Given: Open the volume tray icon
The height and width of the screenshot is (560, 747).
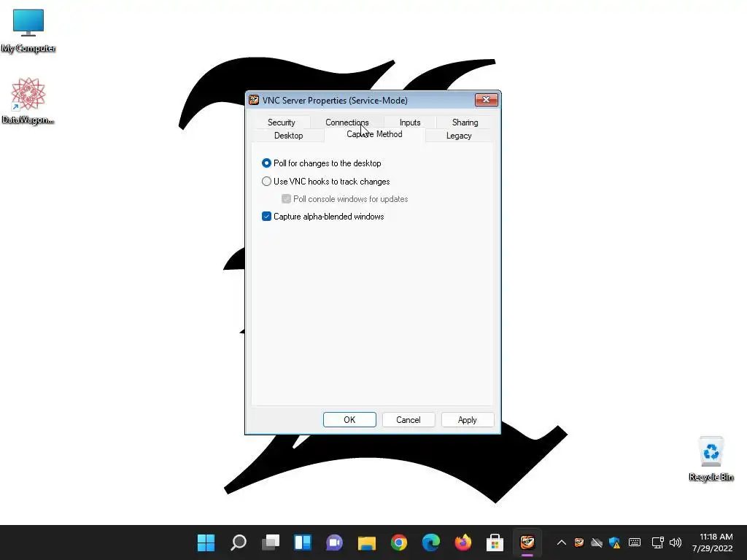Looking at the screenshot, I should (x=676, y=542).
